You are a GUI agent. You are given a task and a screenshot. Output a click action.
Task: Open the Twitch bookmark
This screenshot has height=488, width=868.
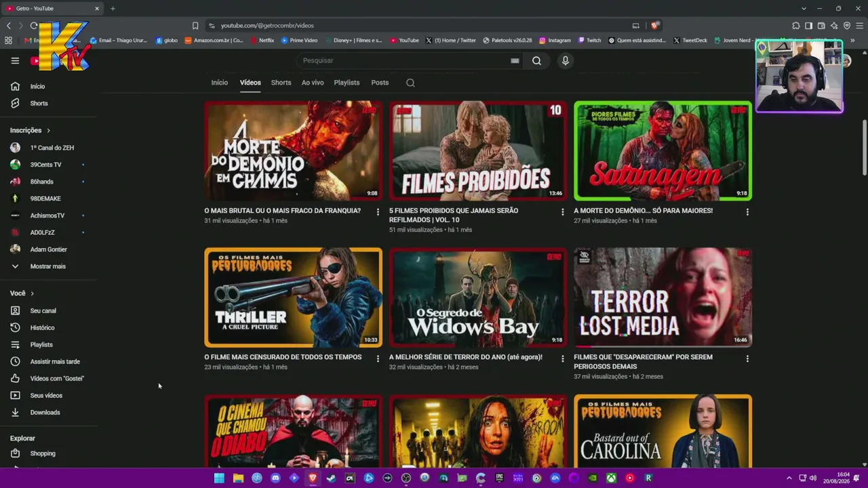tap(589, 41)
